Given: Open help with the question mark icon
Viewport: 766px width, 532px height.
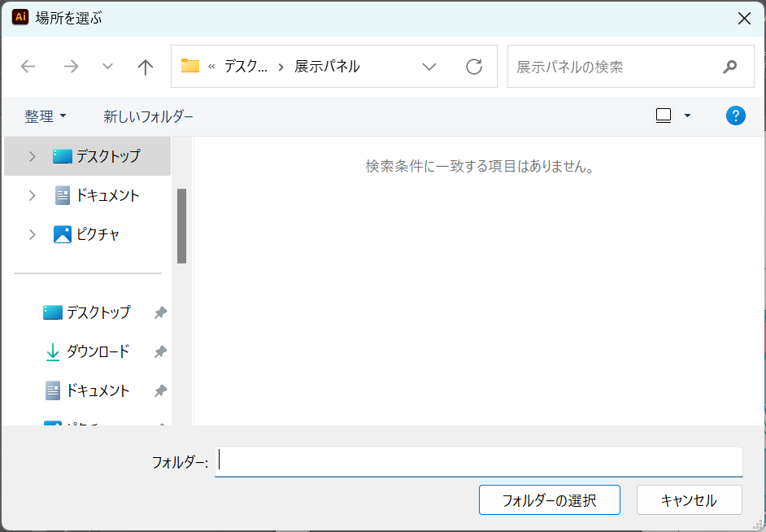Looking at the screenshot, I should click(x=735, y=116).
